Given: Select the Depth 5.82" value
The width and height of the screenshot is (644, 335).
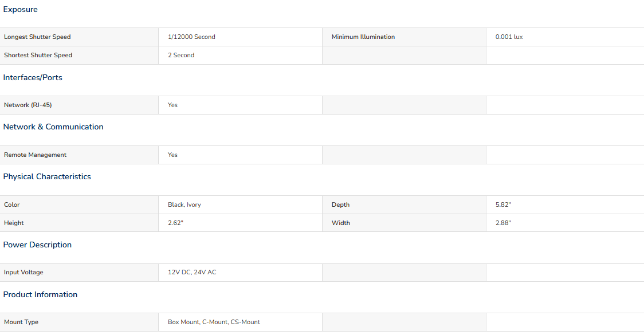Looking at the screenshot, I should tap(503, 204).
